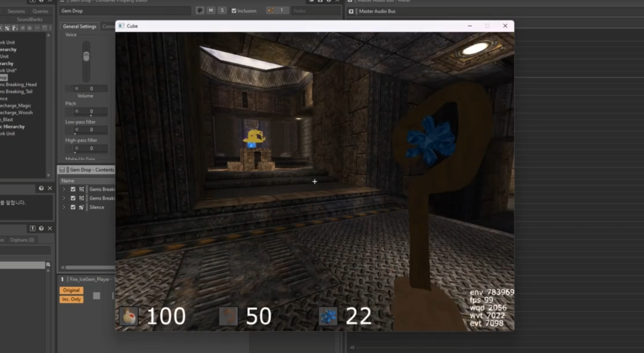Click the search magnifier icon
The width and height of the screenshot is (644, 353).
(48, 265)
